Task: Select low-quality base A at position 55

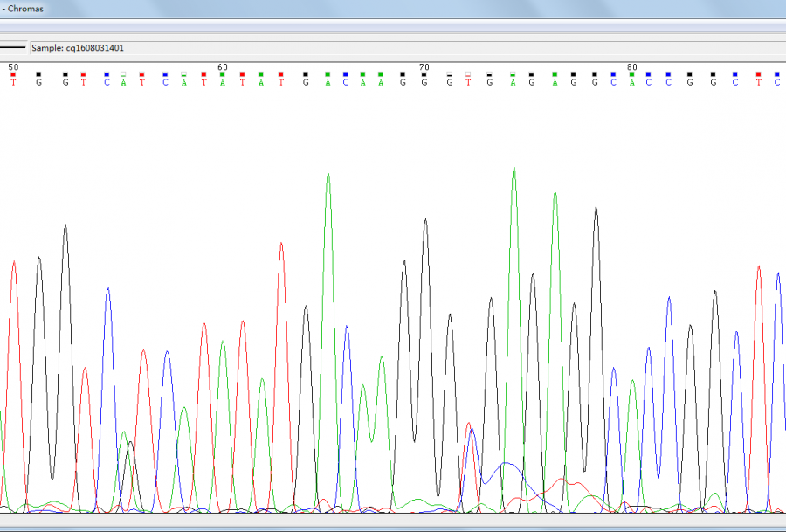Action: pos(123,82)
